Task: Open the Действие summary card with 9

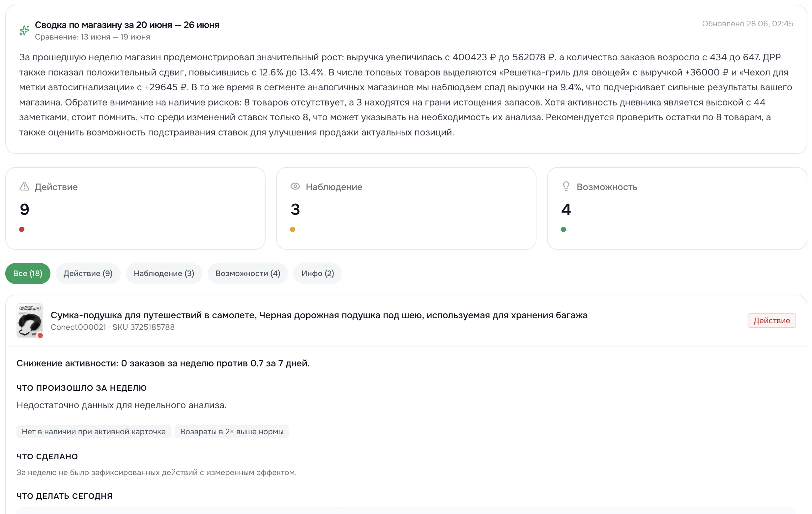Action: (135, 208)
